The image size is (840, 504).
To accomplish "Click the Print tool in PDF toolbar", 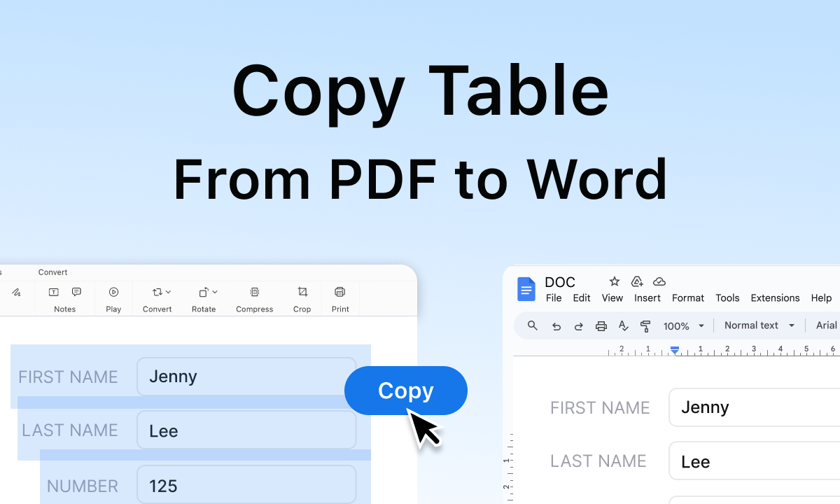I will 340,298.
